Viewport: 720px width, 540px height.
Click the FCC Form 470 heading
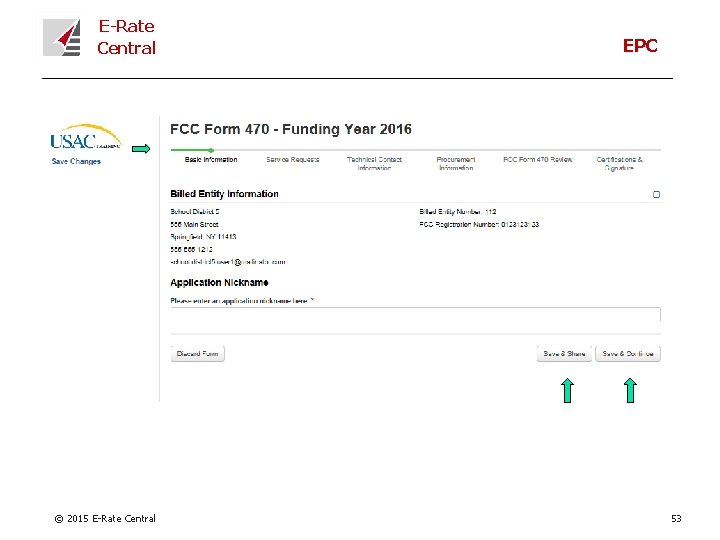291,129
